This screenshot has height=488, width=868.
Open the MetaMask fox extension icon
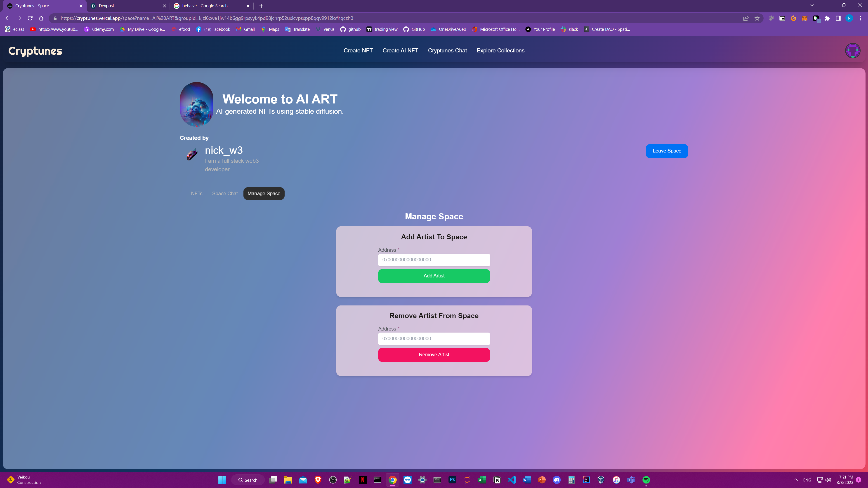(805, 18)
